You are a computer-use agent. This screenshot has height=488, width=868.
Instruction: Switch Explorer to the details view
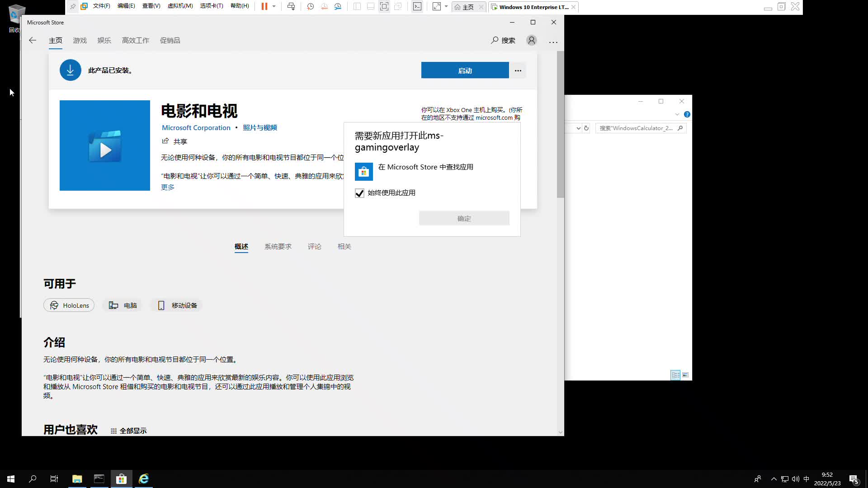click(x=675, y=375)
